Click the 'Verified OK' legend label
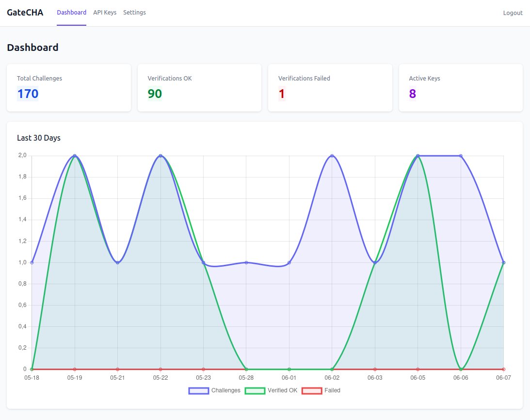Image resolution: width=530 pixels, height=420 pixels. click(x=283, y=390)
